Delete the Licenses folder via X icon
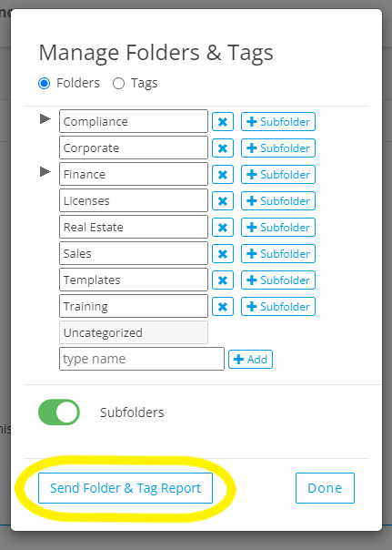 pos(223,201)
